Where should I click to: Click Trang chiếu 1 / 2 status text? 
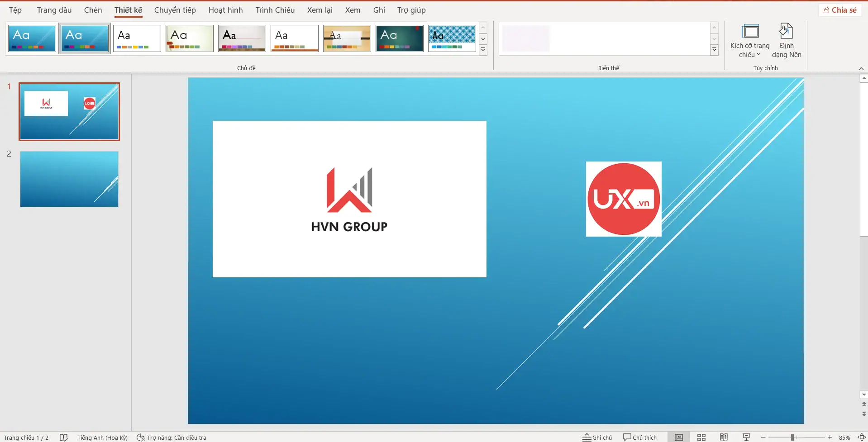tap(26, 437)
